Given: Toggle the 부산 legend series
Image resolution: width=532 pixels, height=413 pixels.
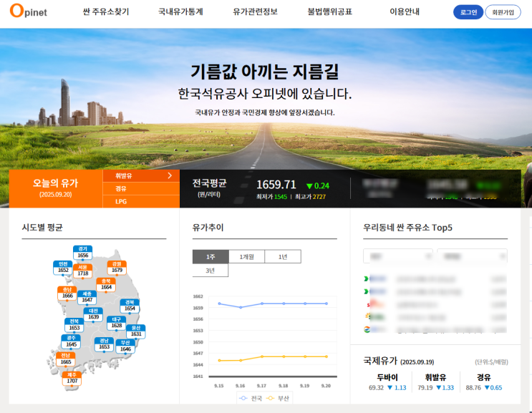Looking at the screenshot, I should 277,399.
